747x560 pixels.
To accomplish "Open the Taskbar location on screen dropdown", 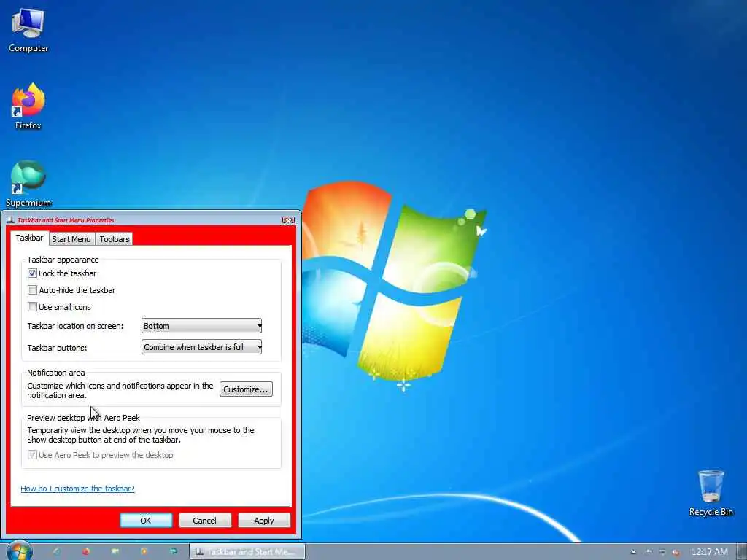I will [201, 326].
